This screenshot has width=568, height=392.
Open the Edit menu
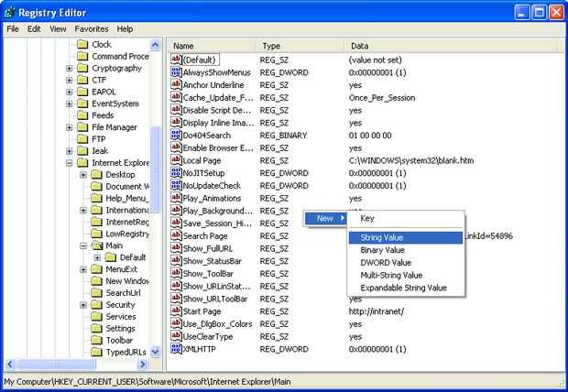tap(34, 29)
